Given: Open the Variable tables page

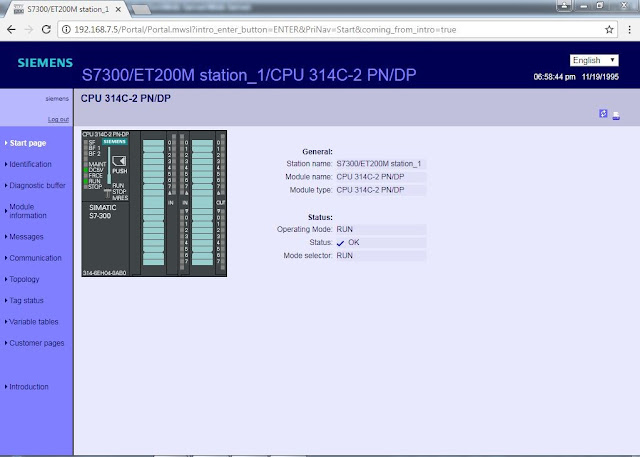Looking at the screenshot, I should click(33, 322).
